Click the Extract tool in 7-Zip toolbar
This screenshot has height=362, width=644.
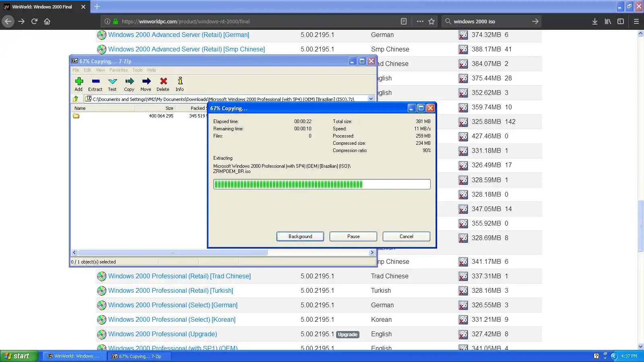coord(95,84)
